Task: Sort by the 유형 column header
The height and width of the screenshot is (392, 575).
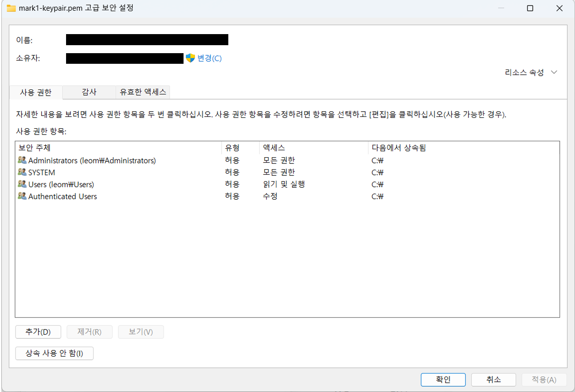Action: click(x=240, y=147)
